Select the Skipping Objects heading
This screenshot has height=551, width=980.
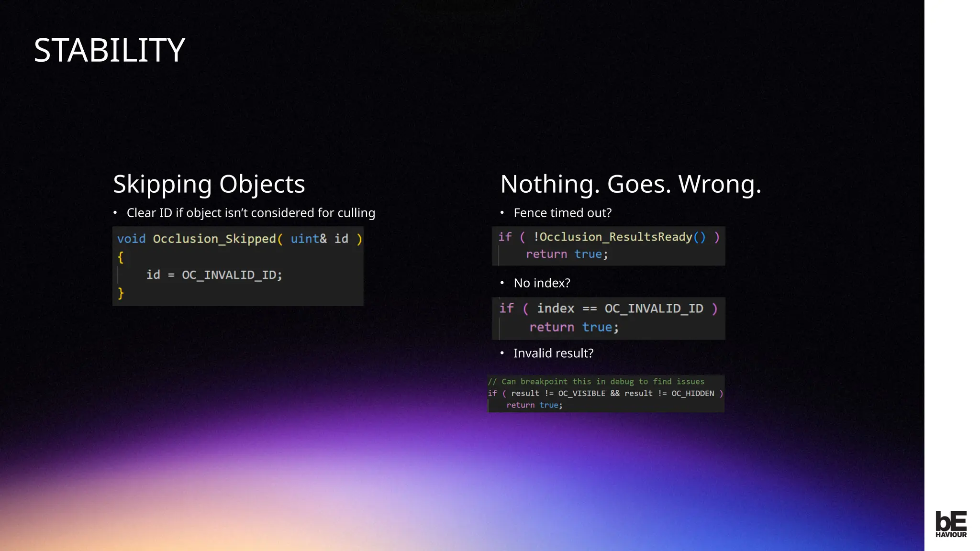(x=209, y=184)
